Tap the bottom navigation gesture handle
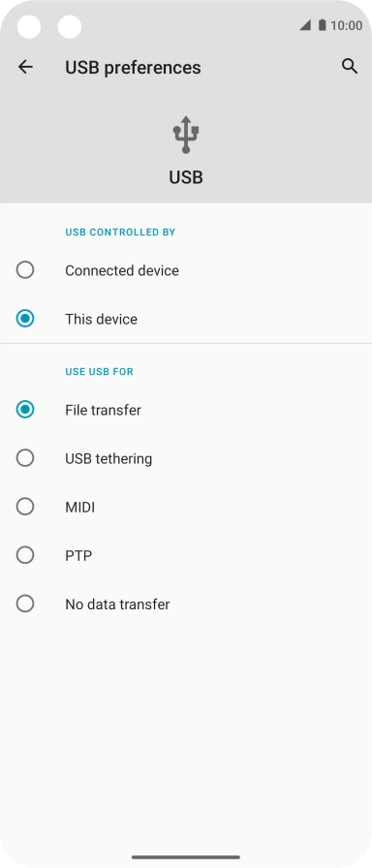Image resolution: width=372 pixels, height=868 pixels. tap(186, 857)
